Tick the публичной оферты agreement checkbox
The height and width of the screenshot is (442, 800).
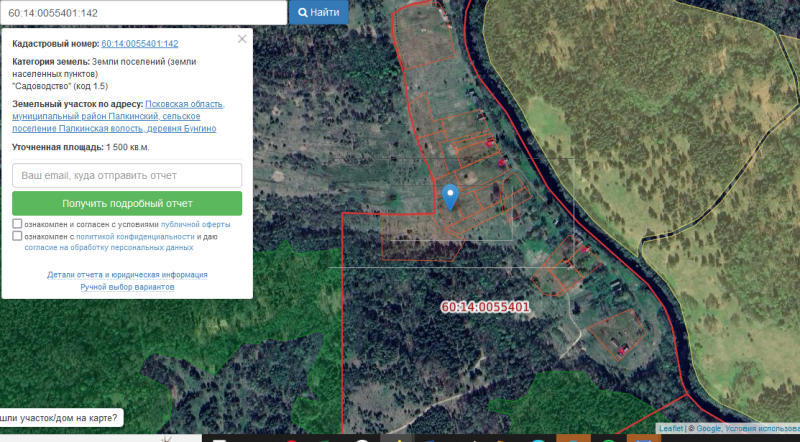(17, 224)
